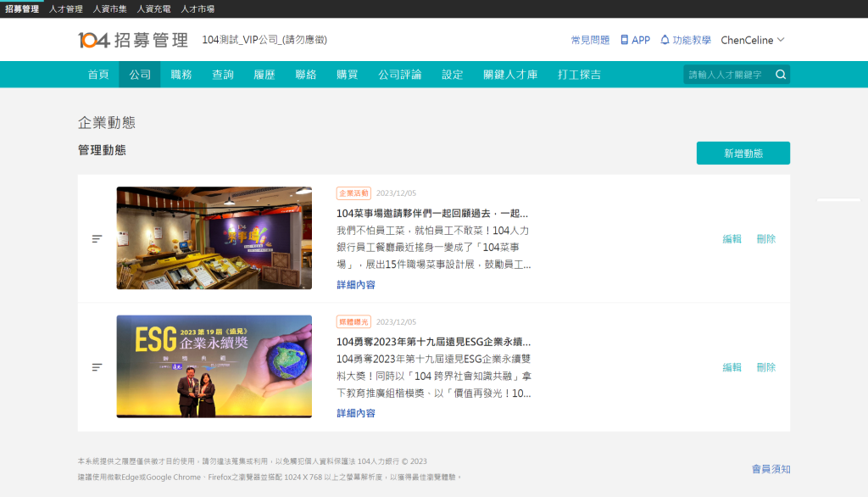
Task: Click the 企業活動 tag
Action: click(353, 193)
